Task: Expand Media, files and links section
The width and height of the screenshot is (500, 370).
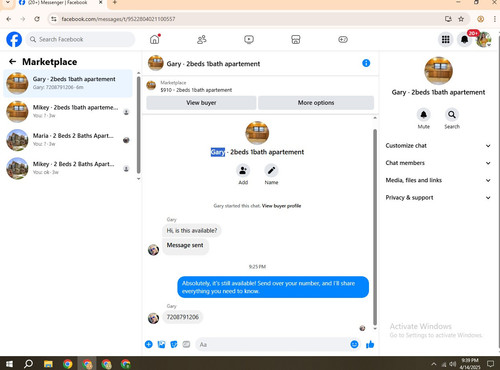Action: tap(438, 180)
